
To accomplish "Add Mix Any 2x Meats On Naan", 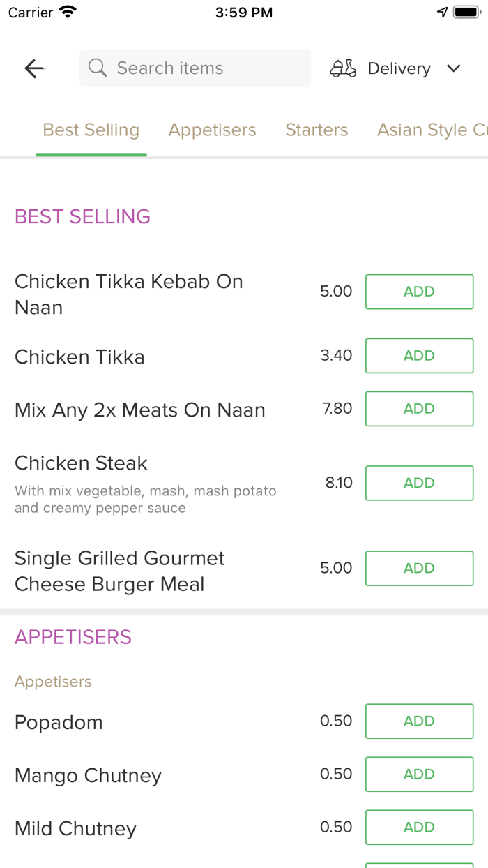I will tap(419, 409).
